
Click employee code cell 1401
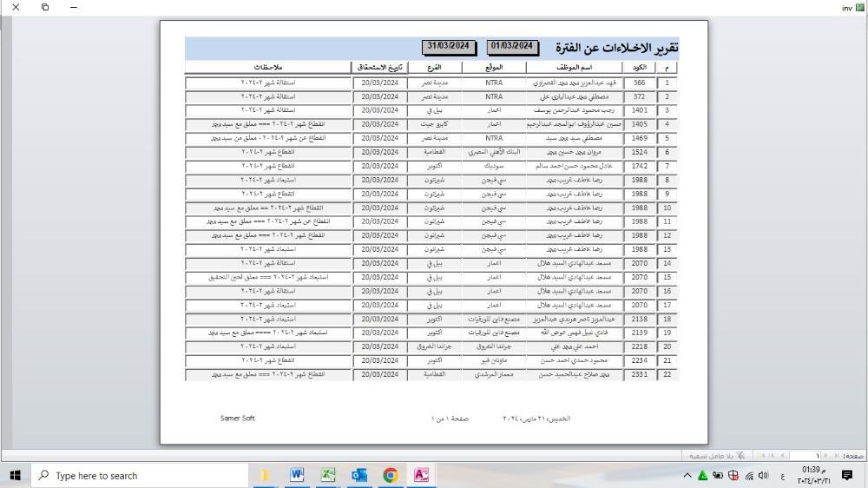click(x=640, y=110)
